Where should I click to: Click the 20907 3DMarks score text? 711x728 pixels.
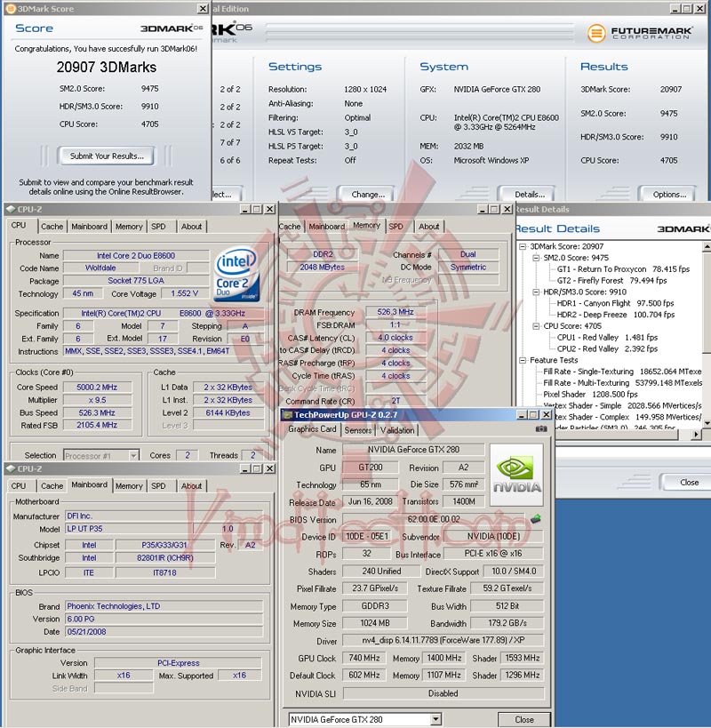pos(107,68)
